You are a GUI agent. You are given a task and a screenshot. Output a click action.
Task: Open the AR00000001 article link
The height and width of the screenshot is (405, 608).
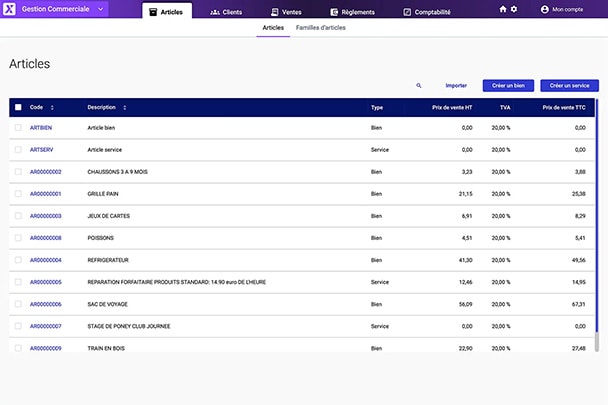tap(46, 194)
